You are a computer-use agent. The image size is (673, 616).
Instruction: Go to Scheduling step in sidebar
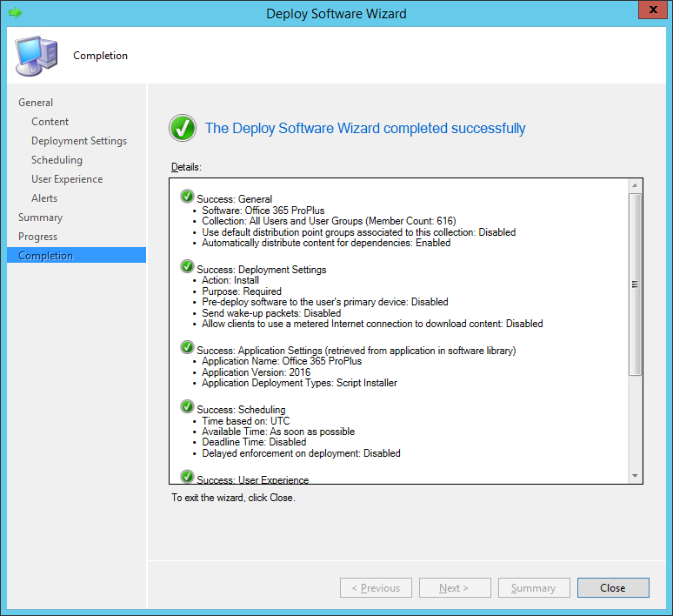[x=57, y=160]
